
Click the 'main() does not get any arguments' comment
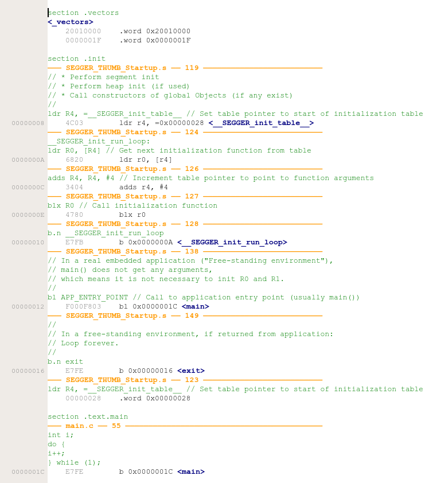[130, 270]
